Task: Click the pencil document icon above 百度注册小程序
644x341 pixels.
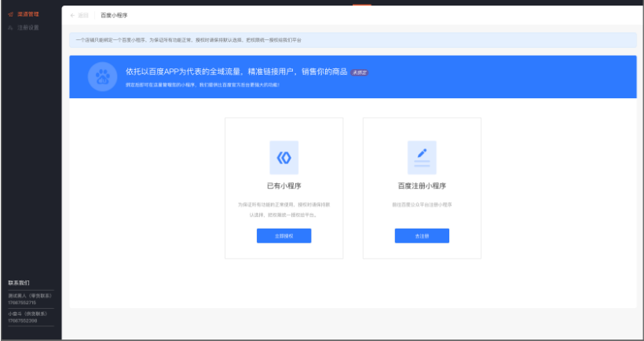Action: [x=422, y=157]
